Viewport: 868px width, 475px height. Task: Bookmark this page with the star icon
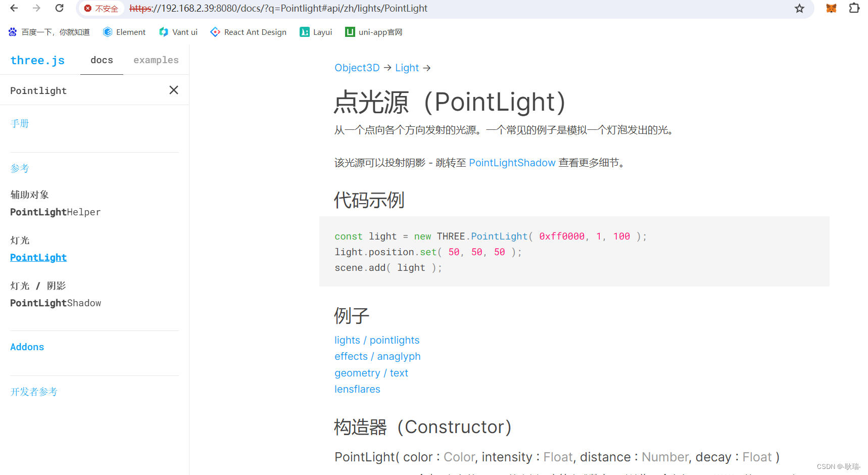coord(799,9)
